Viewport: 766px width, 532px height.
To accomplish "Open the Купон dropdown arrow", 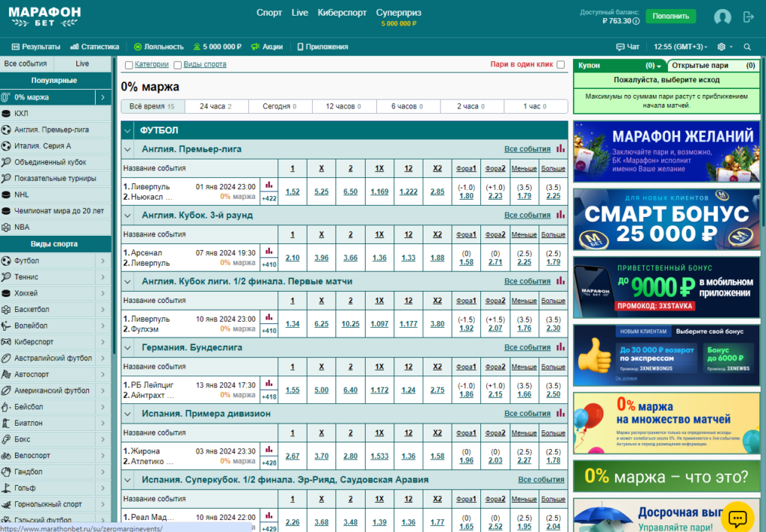I will click(x=658, y=66).
